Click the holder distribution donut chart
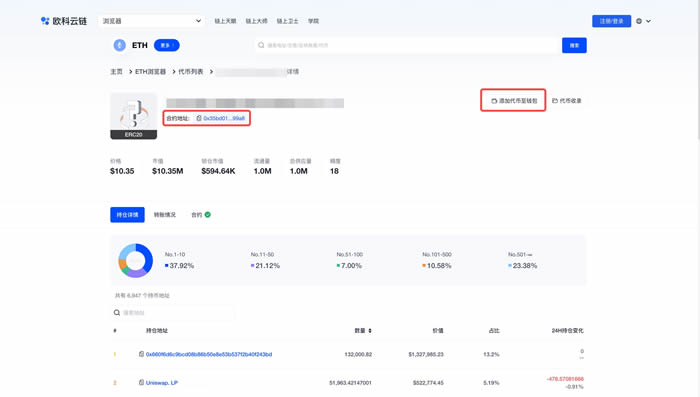This screenshot has width=700, height=397. click(135, 260)
